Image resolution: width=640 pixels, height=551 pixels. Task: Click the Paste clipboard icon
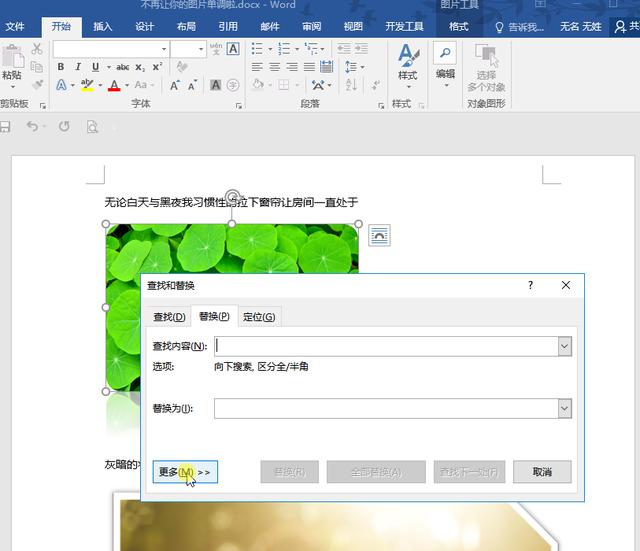coord(12,56)
